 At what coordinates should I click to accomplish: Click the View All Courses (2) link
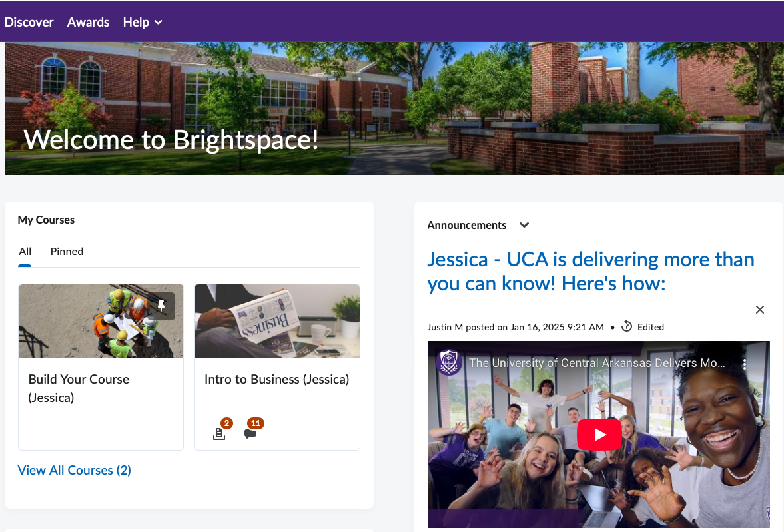tap(74, 470)
